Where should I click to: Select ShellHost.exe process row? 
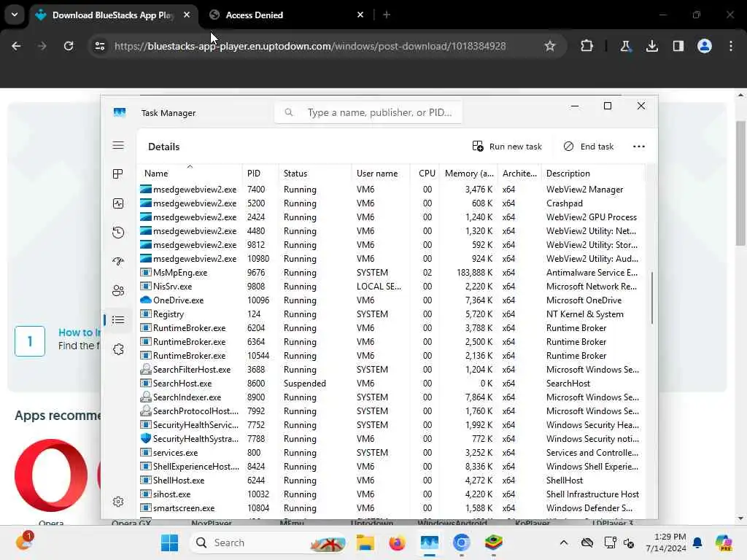pos(392,481)
